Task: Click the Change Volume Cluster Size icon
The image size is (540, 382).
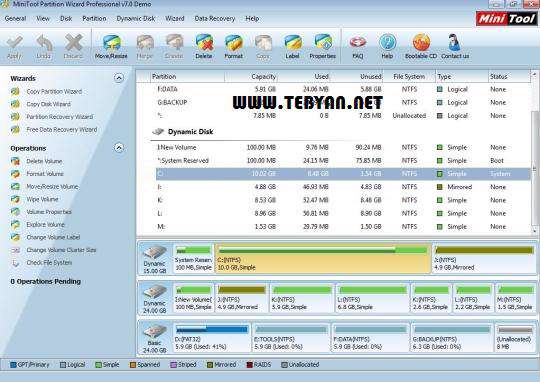Action: click(x=15, y=250)
